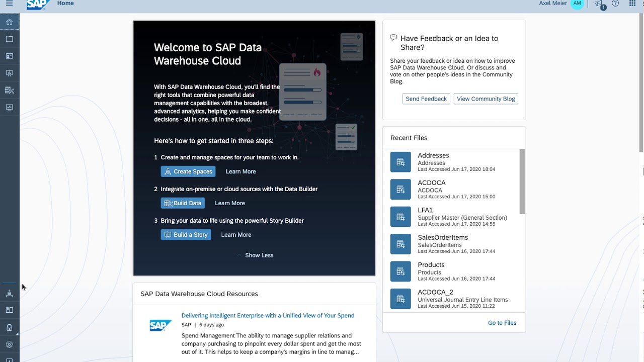Open Learn More next to Build Data
Screen dimensions: 644x362
pos(230,203)
